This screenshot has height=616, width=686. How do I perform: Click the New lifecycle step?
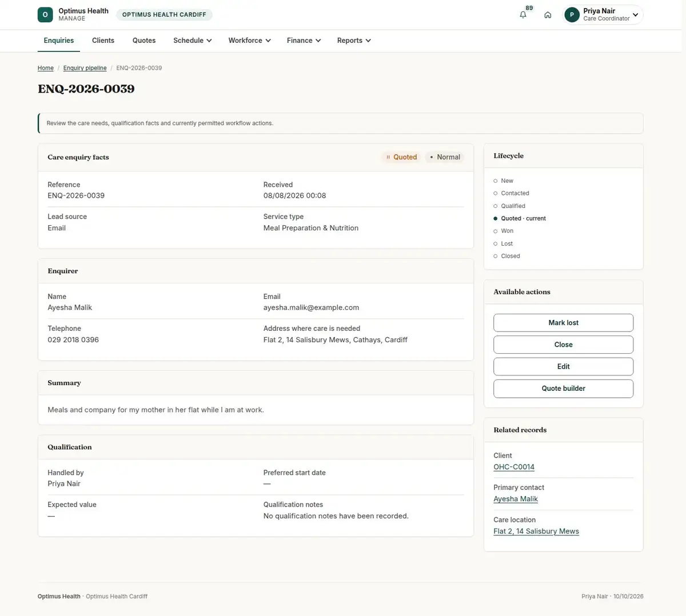pos(504,181)
